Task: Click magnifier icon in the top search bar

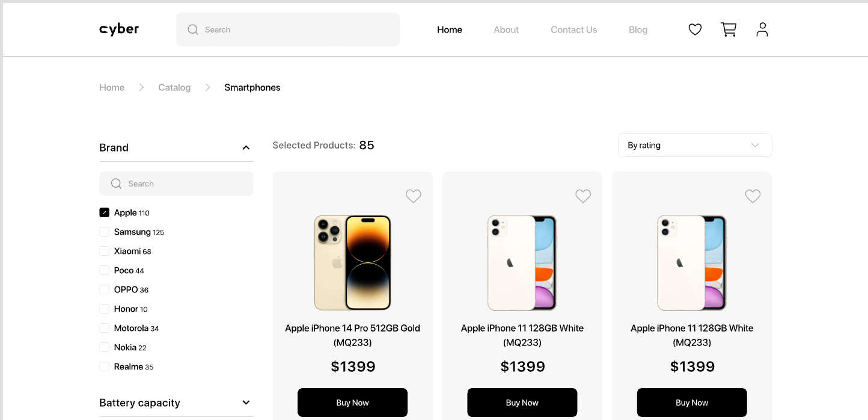Action: click(193, 29)
